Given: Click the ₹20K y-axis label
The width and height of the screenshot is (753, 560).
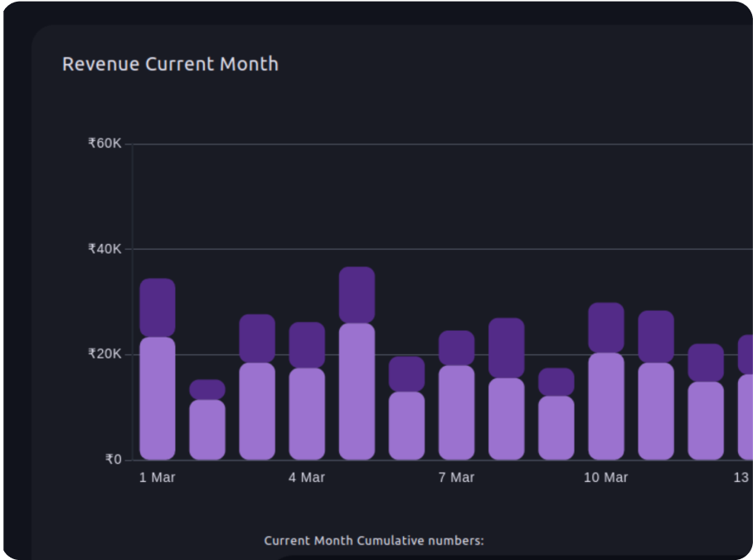Looking at the screenshot, I should (x=104, y=354).
